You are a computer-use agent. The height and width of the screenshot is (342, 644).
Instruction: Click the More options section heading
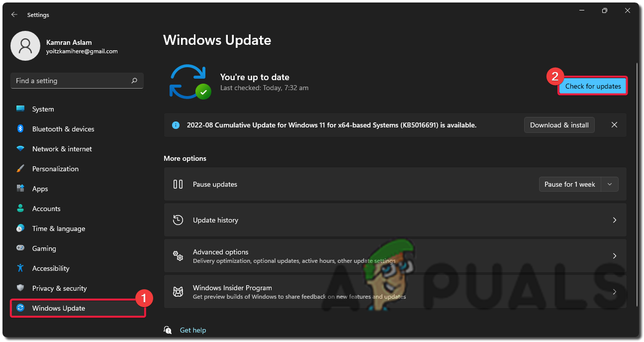pos(185,158)
